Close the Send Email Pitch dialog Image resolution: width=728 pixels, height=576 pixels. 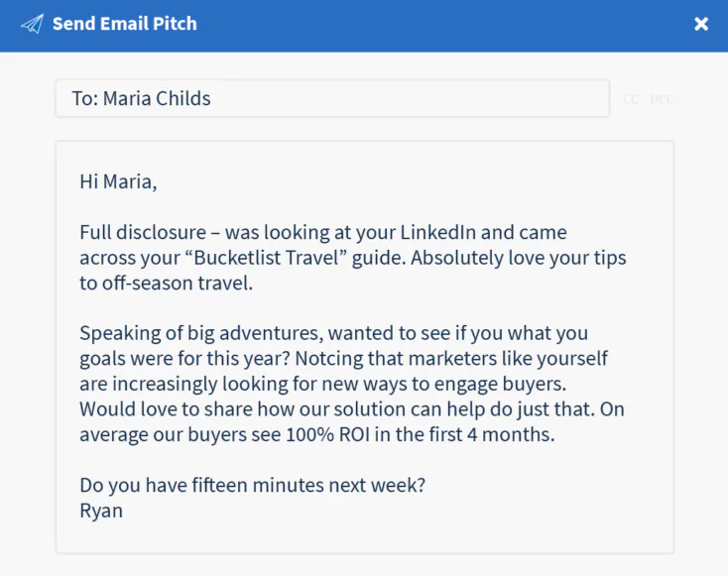click(701, 24)
